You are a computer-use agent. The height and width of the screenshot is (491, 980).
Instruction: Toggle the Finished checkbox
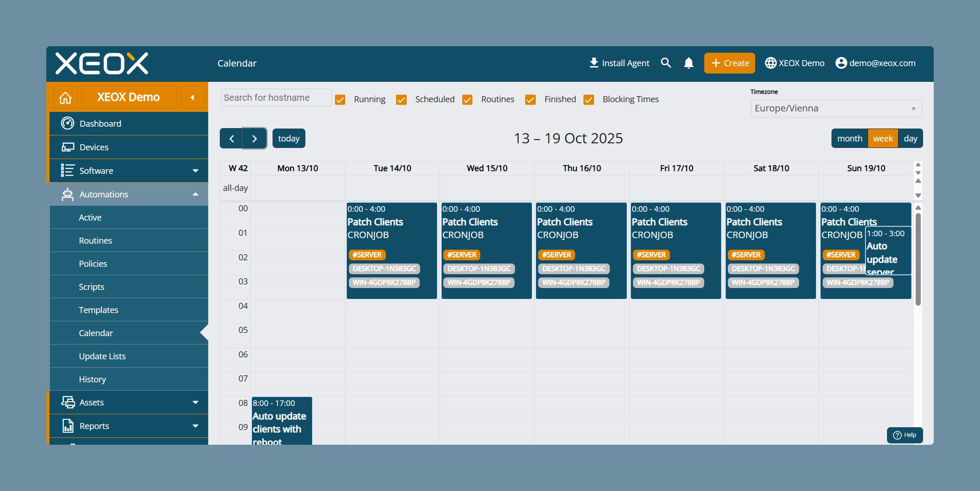pyautogui.click(x=530, y=100)
